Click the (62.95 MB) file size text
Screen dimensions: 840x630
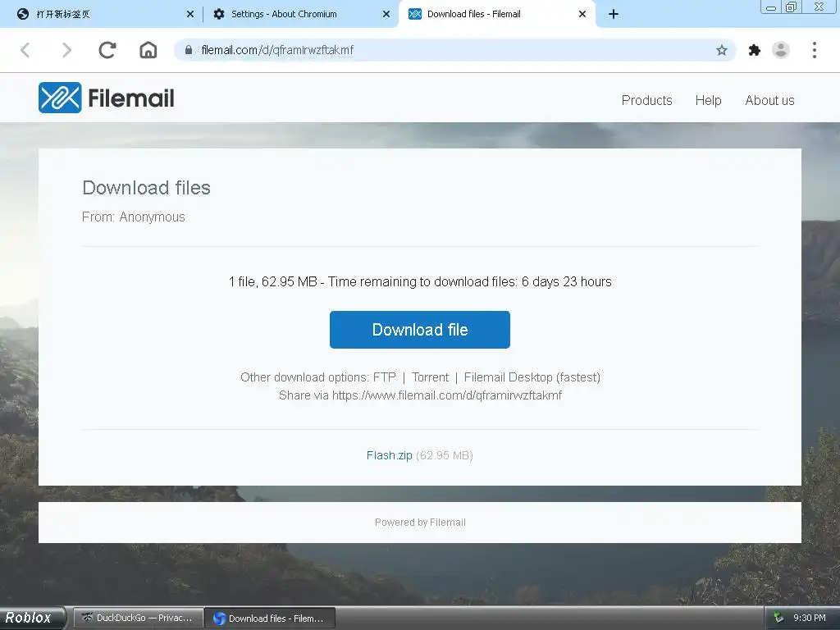click(x=445, y=455)
